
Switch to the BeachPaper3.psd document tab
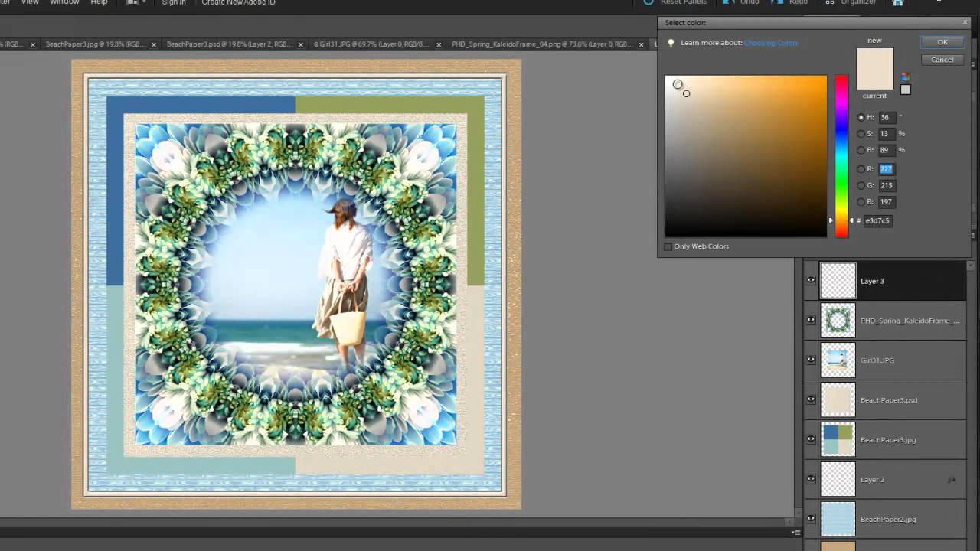[x=229, y=44]
